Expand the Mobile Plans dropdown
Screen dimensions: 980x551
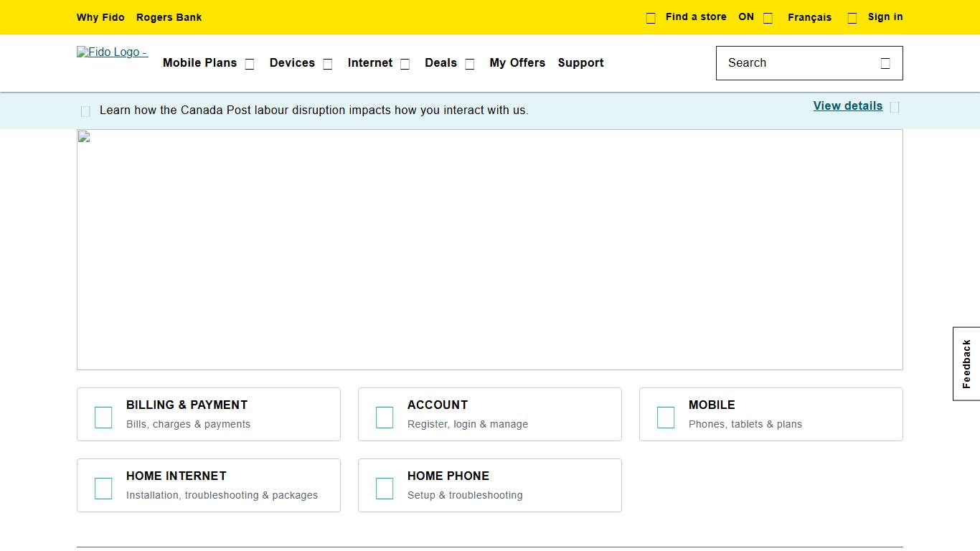249,63
